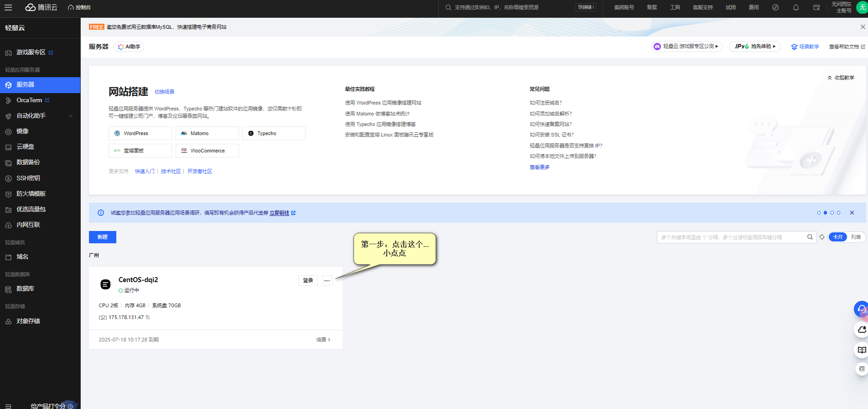Image resolution: width=868 pixels, height=409 pixels.
Task: Select the second carousel dot in notice
Action: (x=825, y=213)
